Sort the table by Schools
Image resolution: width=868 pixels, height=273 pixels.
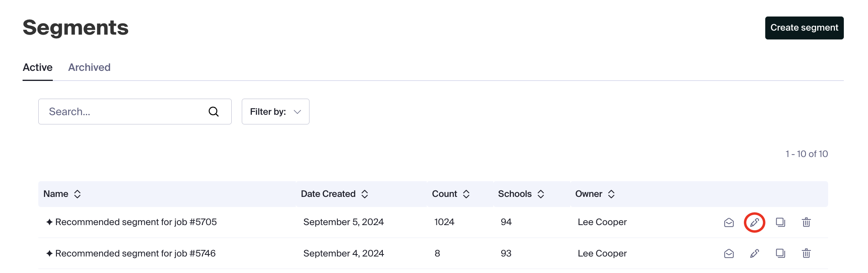coord(541,194)
